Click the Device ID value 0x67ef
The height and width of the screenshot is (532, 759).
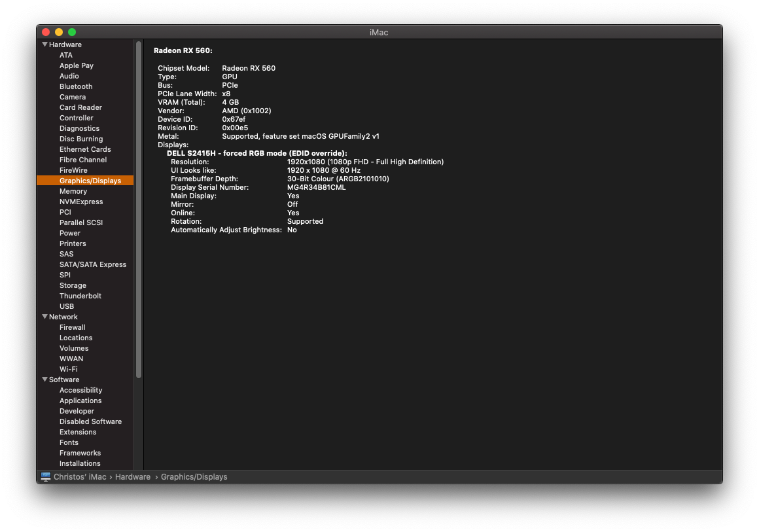click(234, 119)
